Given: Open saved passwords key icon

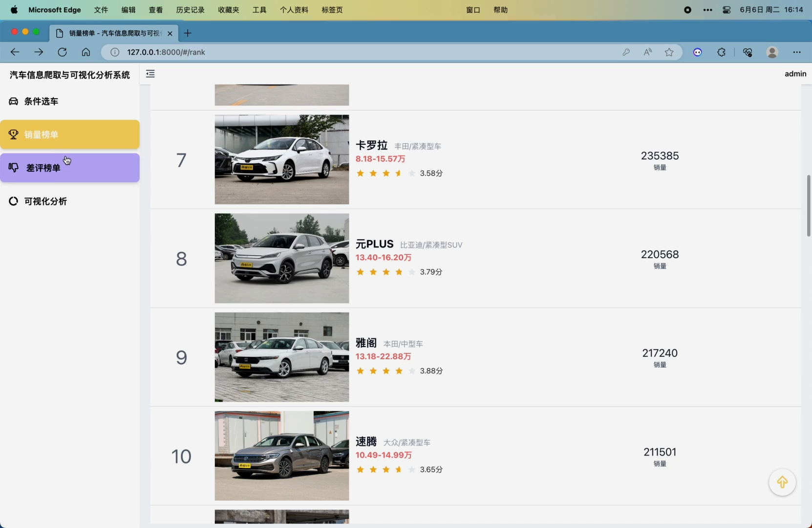Looking at the screenshot, I should pos(626,52).
